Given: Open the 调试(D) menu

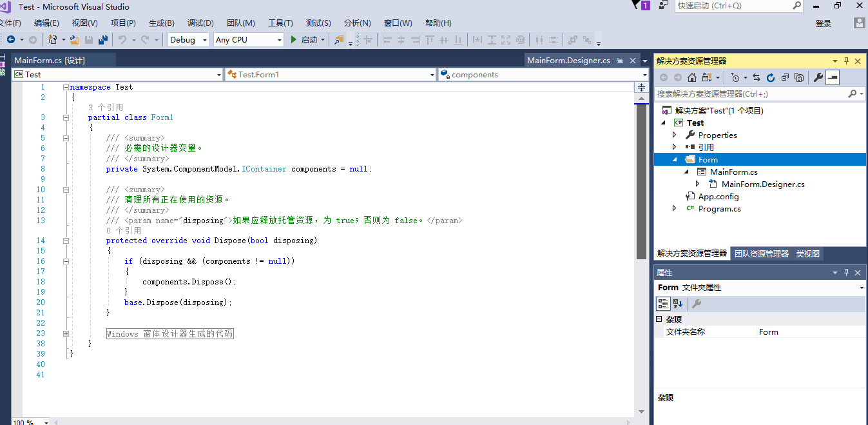Looking at the screenshot, I should (x=200, y=23).
